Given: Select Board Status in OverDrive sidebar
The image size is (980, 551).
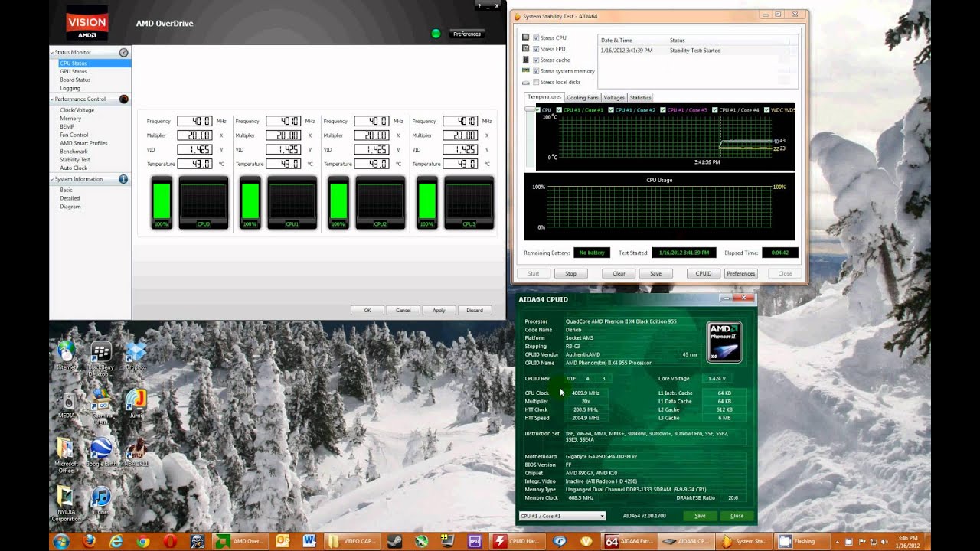Looking at the screenshot, I should [75, 80].
